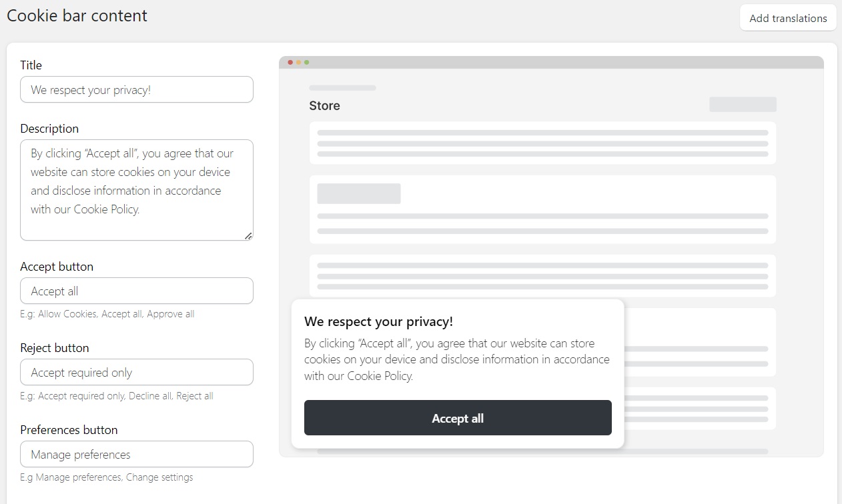The width and height of the screenshot is (842, 504).
Task: Click the Title input showing 'We respect your privacy!'
Action: 136,89
